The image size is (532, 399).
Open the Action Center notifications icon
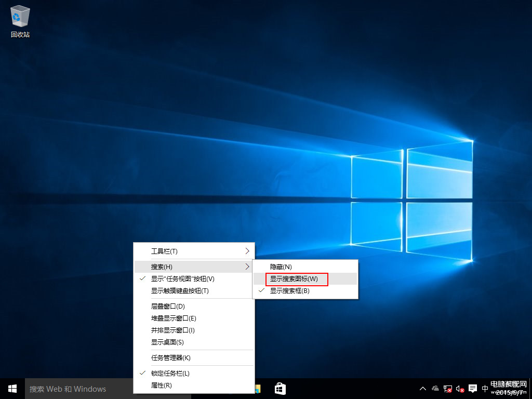(473, 389)
